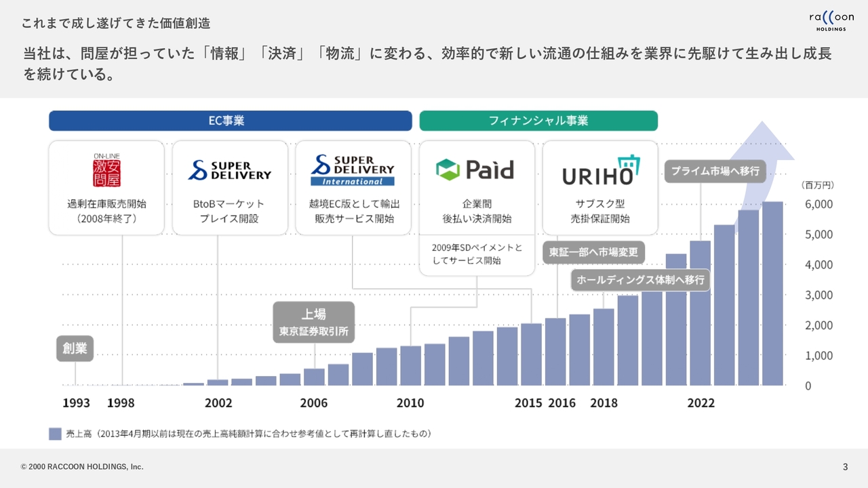
Task: Click the 3,000 axis value
Action: (x=818, y=295)
